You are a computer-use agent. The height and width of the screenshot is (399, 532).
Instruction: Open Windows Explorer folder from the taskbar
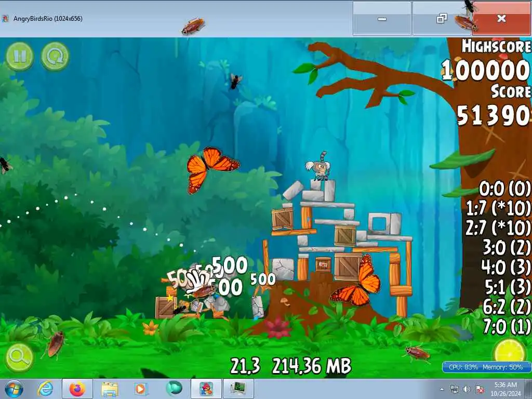[110, 389]
